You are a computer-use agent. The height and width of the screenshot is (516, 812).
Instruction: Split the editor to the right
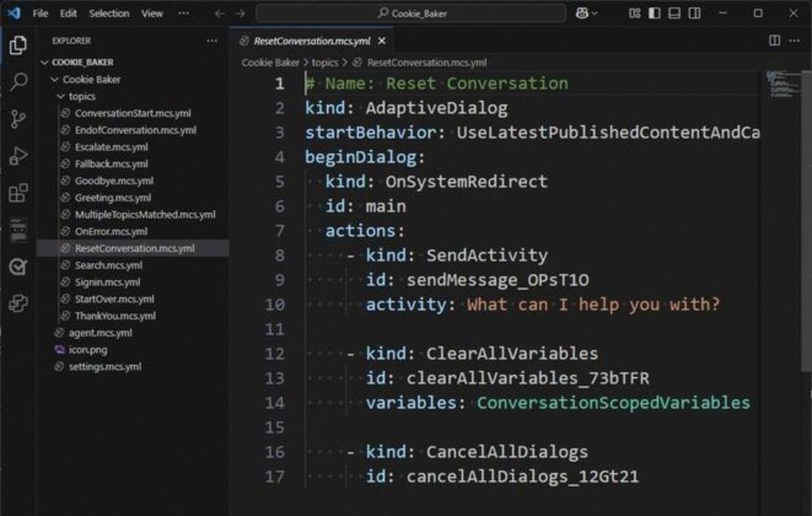click(775, 41)
